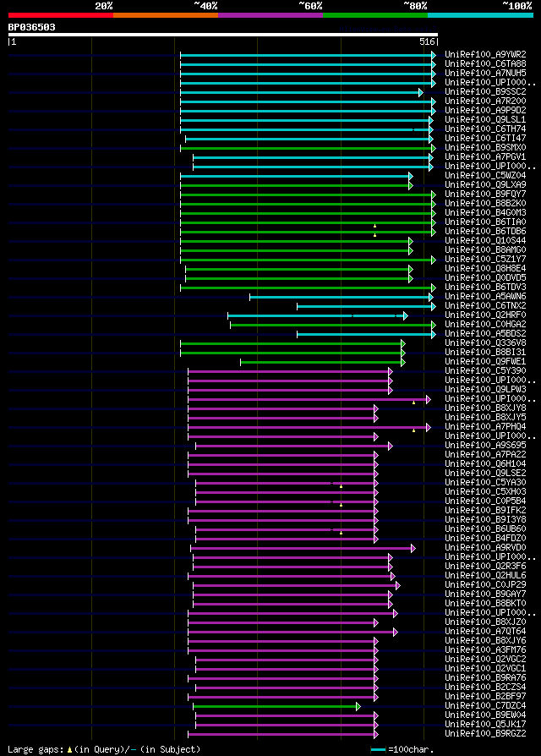Select the UniRef100_Q9LPW3 hit label
Screen dimensions: 541x756
point(485,390)
